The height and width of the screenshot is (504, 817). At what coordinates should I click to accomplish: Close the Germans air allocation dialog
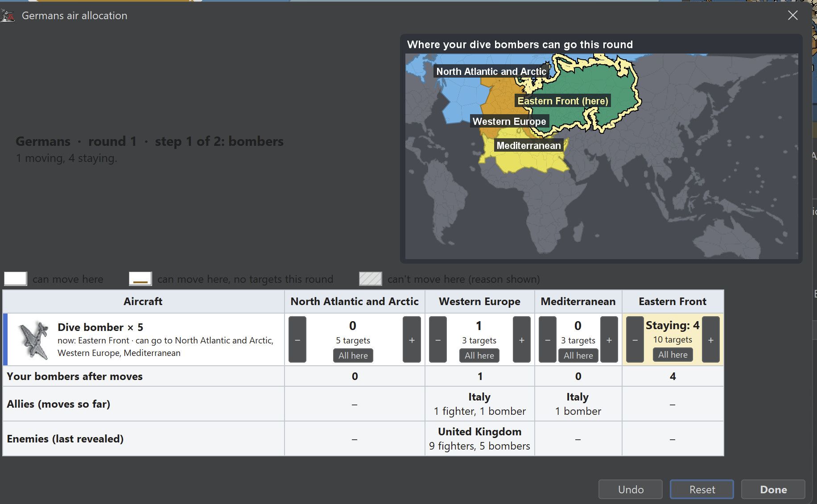(793, 15)
